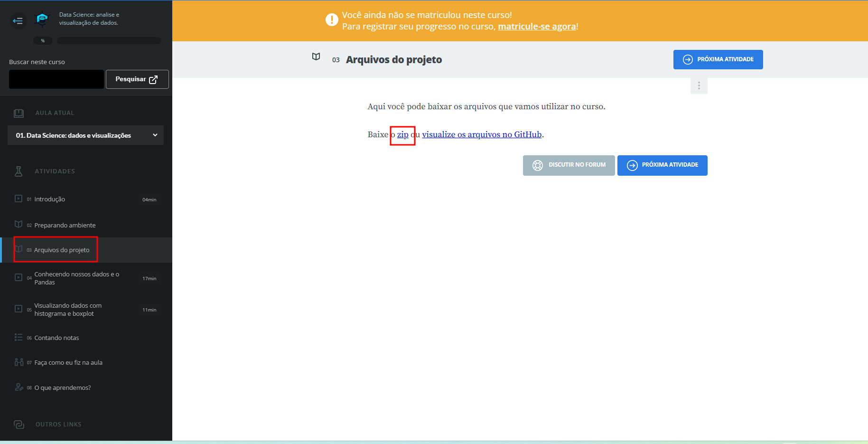Click the arrow icon in the top Próxima Atividade
The image size is (868, 444).
(x=688, y=59)
